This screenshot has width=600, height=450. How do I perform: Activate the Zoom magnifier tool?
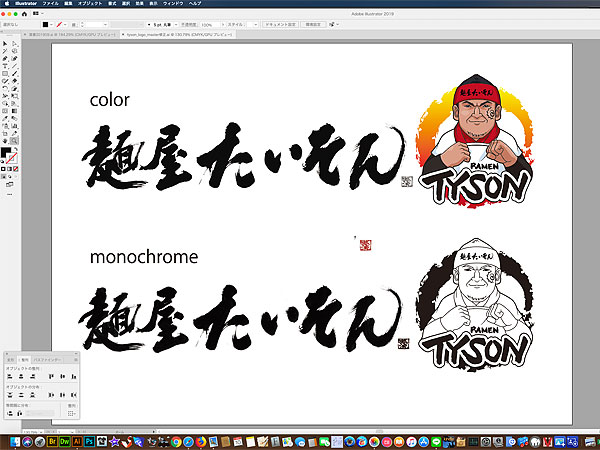14,141
